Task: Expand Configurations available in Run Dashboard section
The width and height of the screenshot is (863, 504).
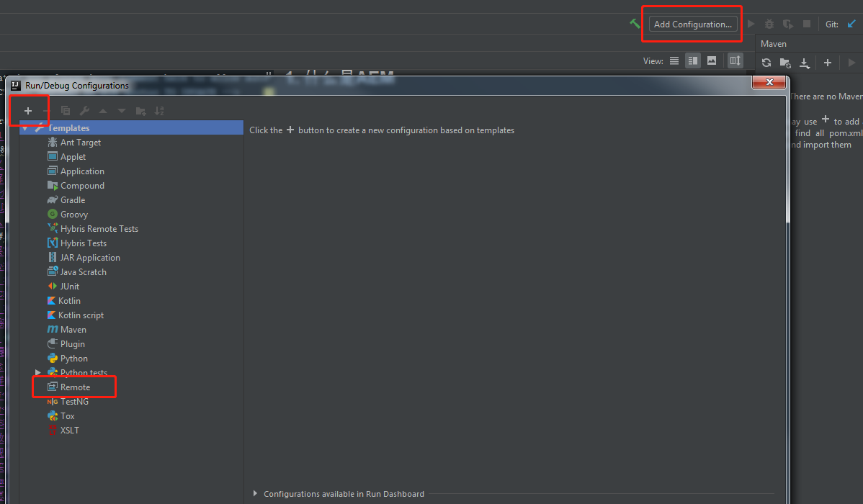Action: click(255, 493)
